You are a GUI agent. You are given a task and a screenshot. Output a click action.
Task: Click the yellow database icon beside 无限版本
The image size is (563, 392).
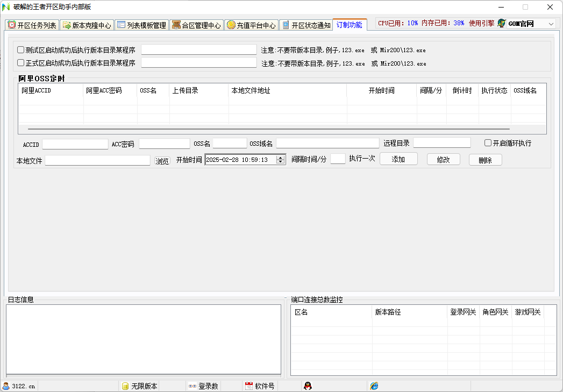(125, 386)
